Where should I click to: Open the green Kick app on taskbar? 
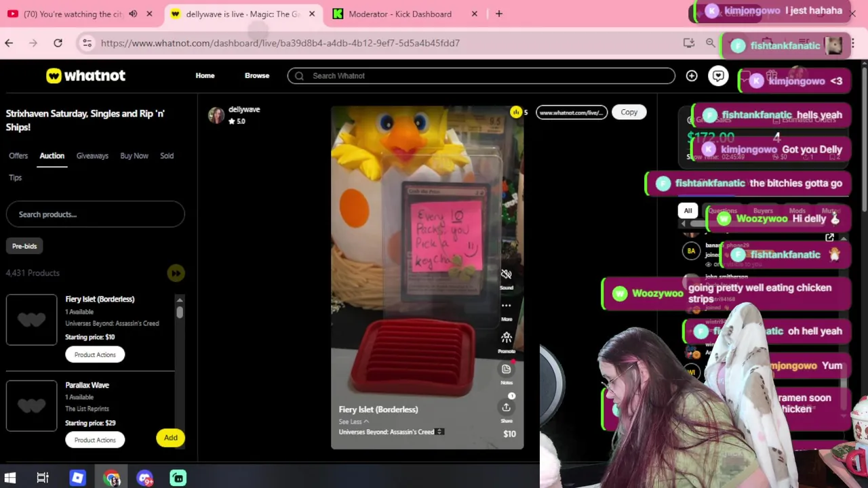pos(178,478)
